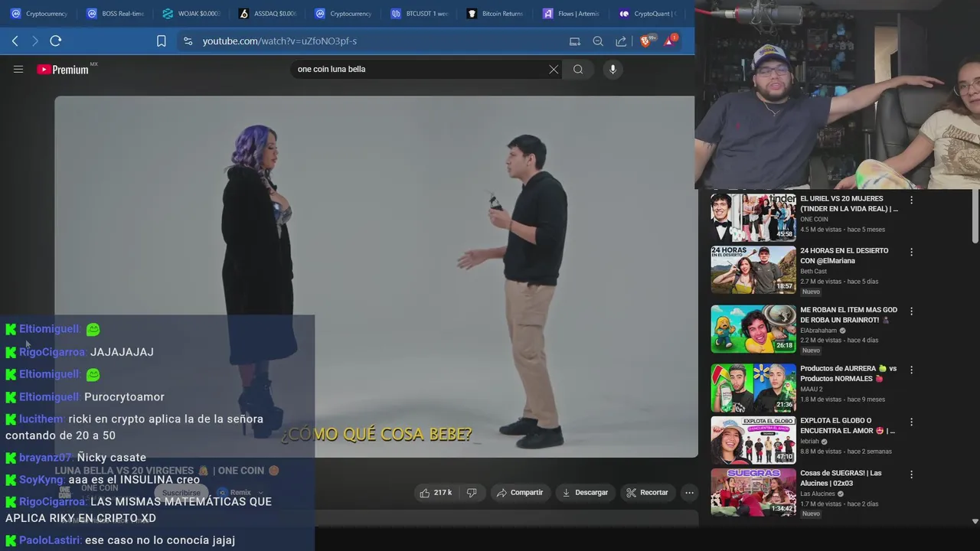This screenshot has height=551, width=980.
Task: Open options menu for Cosas de Suegras
Action: (x=911, y=474)
